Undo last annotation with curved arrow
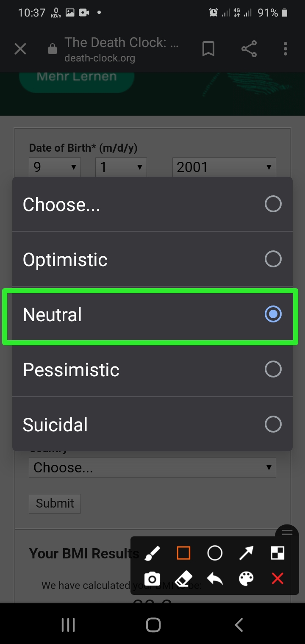305x644 pixels. (215, 579)
